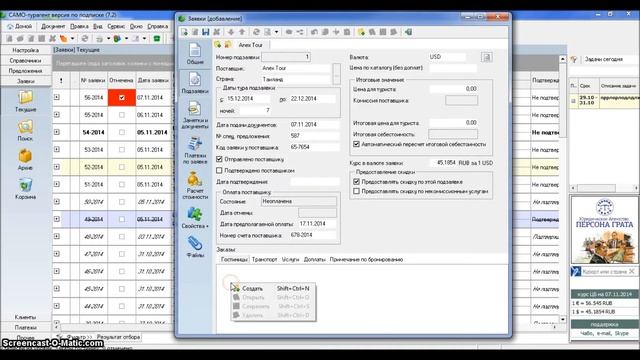Open Поиск in the main window sidebar
Viewport: 640px width, 360px height.
[25, 130]
